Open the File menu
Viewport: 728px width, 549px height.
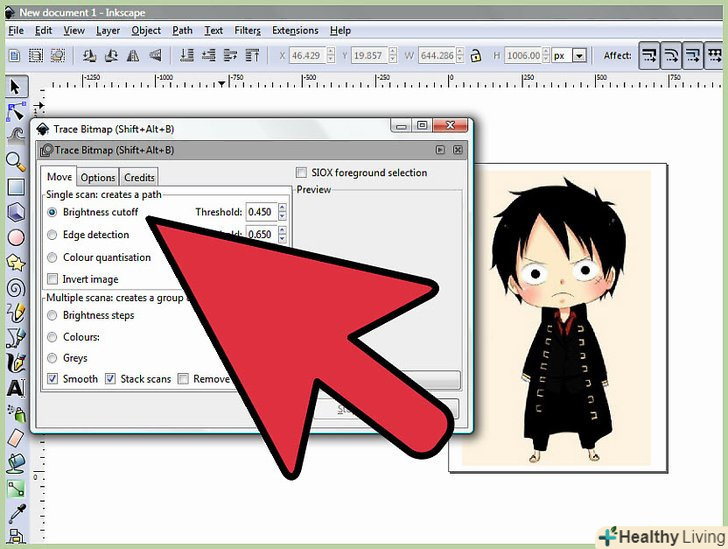16,31
